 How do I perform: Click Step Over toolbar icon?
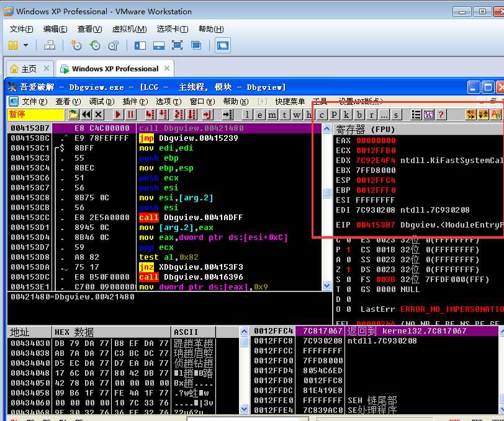tap(164, 115)
